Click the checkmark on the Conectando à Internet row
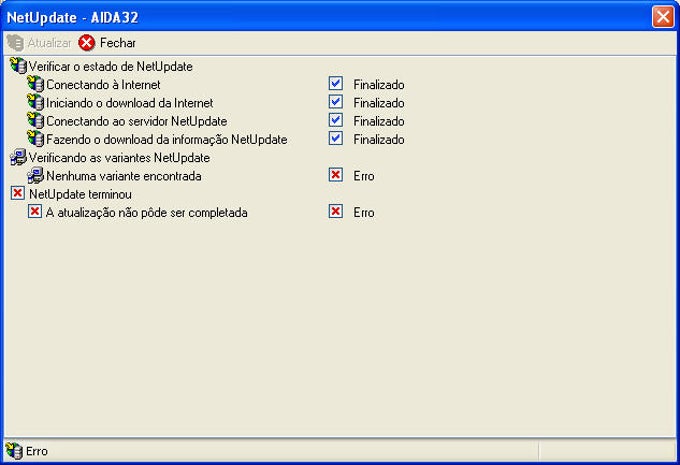The width and height of the screenshot is (680, 465). coord(336,83)
